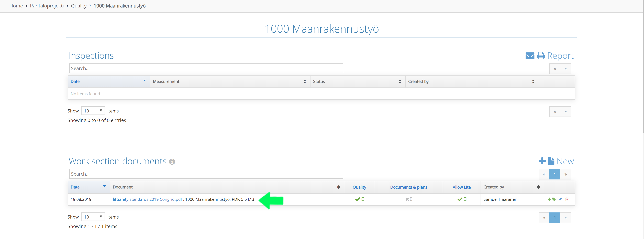Click the Report link
This screenshot has height=239, width=644.
tap(560, 56)
